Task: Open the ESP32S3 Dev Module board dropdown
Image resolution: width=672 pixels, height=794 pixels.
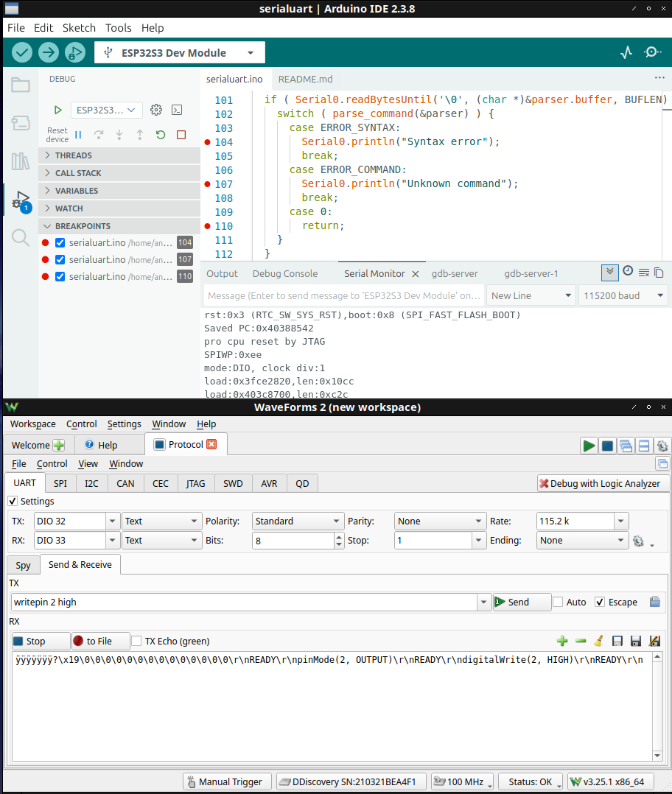Action: pos(180,53)
